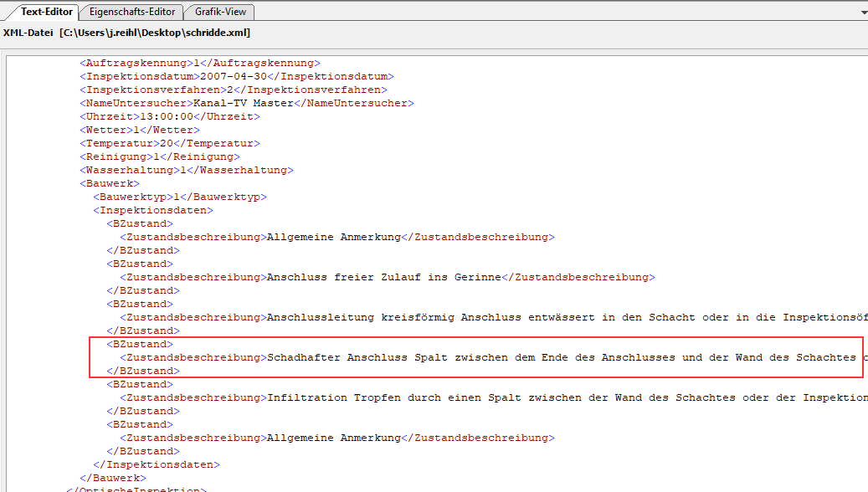
Task: Place cursor on Uhrzeit 13:00:00 line
Action: 170,116
